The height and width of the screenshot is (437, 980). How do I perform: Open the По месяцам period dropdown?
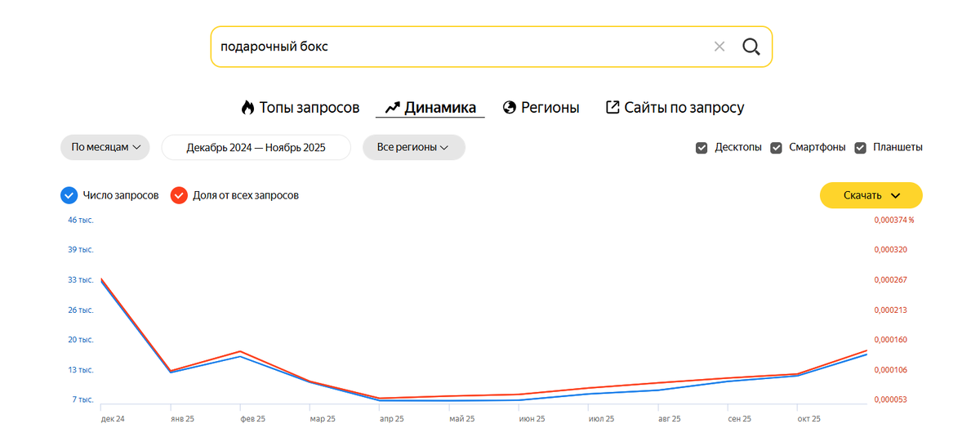(105, 148)
